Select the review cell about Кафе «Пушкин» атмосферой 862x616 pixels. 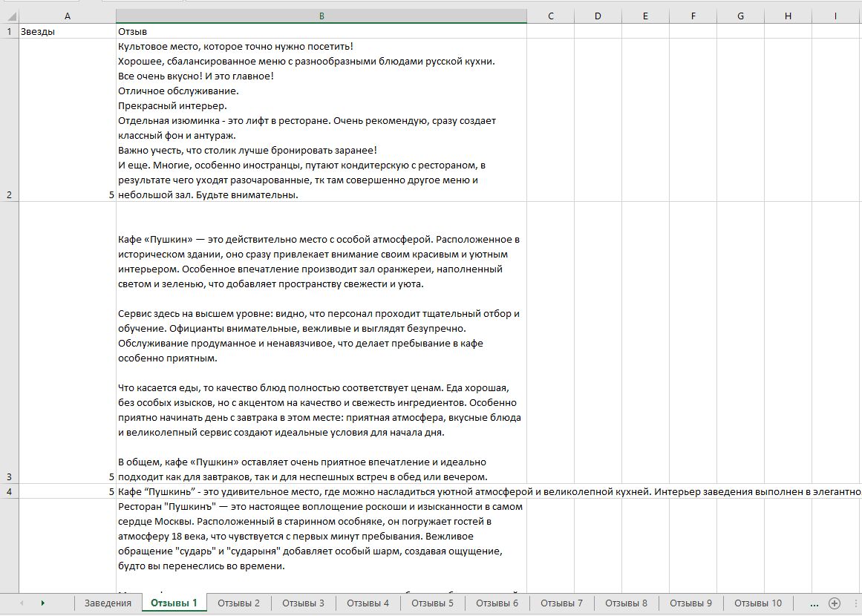321,343
